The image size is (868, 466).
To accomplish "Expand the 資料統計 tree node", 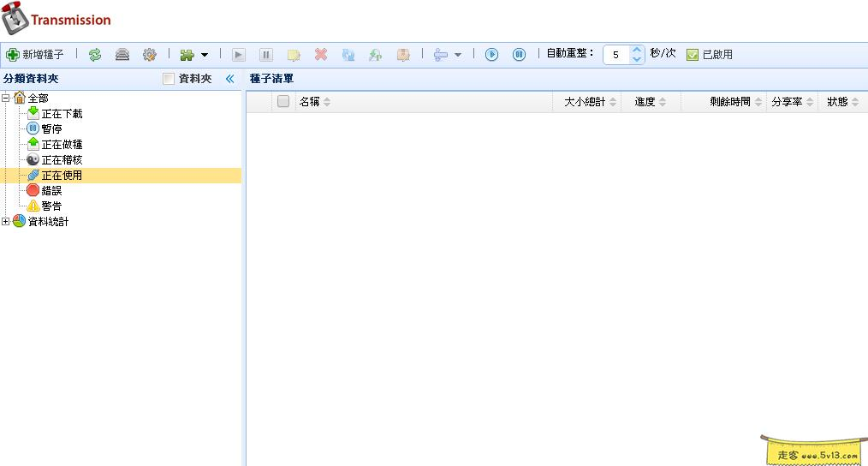I will pos(5,221).
